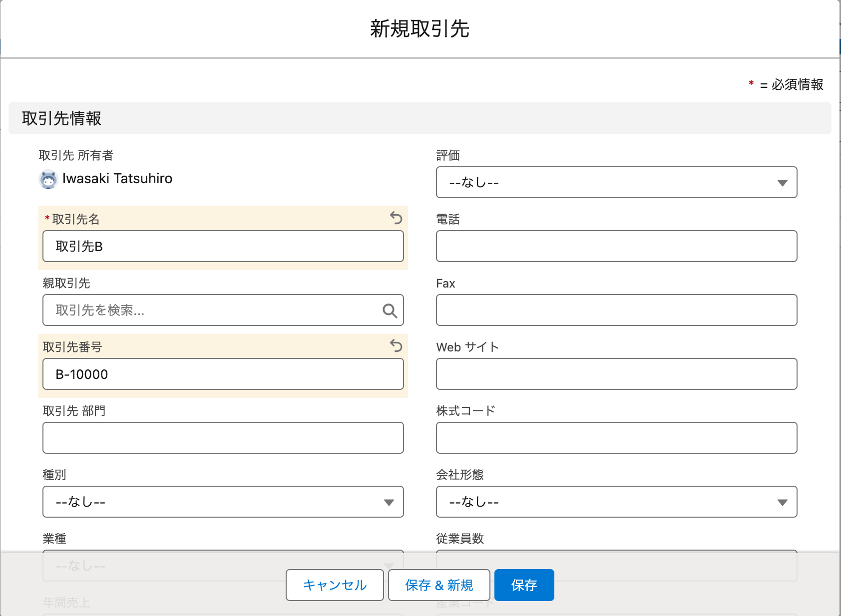Click the 従業員数 input field
This screenshot has width=841, height=616.
pos(616,566)
